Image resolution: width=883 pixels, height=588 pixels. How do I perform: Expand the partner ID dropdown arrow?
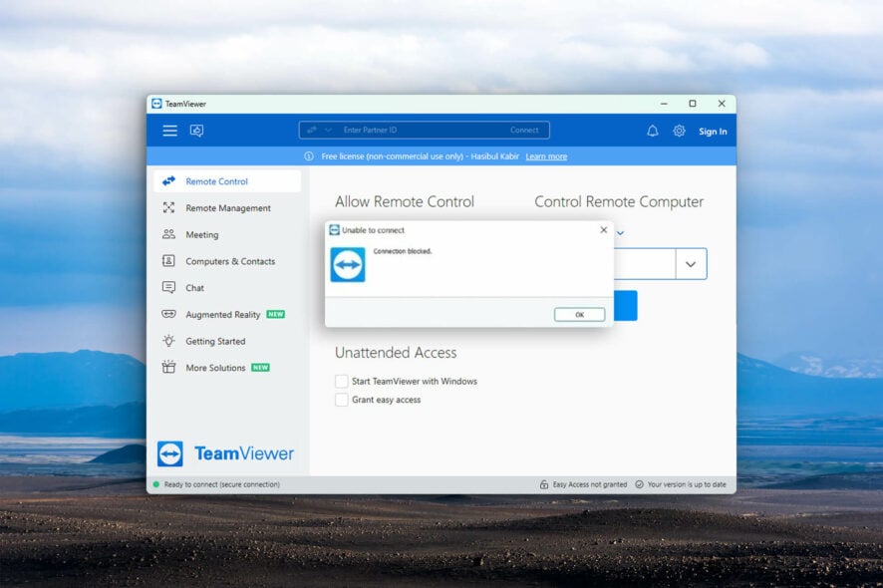[691, 264]
